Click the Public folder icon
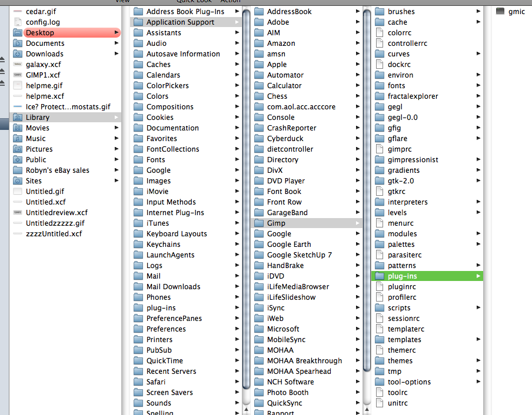This screenshot has height=415, width=532. tap(18, 159)
